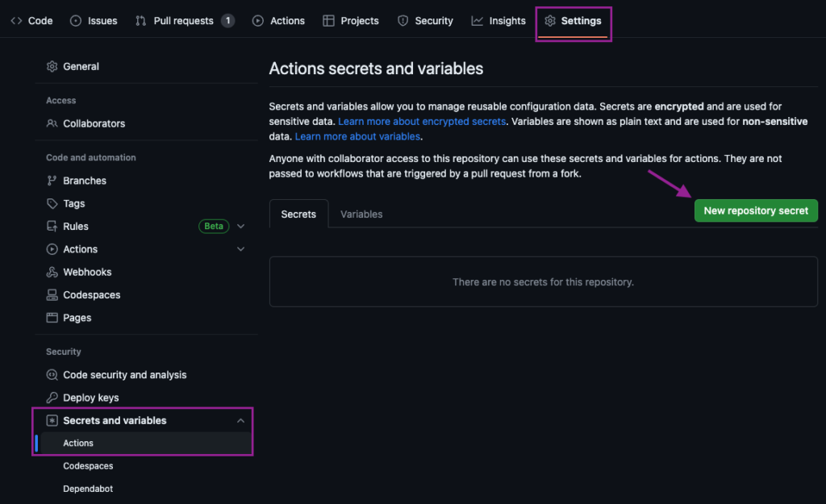Click the Secrets and variables asterisk icon
The image size is (826, 504).
[52, 420]
